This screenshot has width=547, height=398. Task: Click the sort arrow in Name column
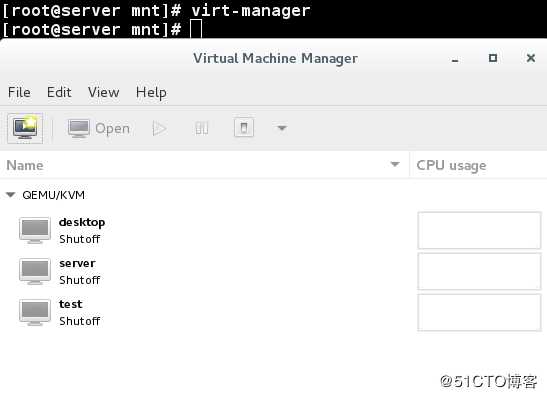coord(395,164)
